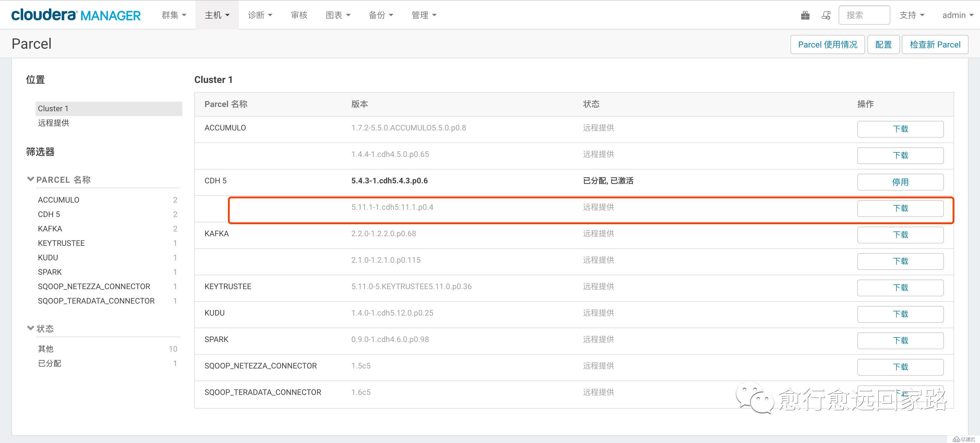
Task: Download ACCUMULO 1.7.2-5.5.0 parcel
Action: [x=900, y=129]
